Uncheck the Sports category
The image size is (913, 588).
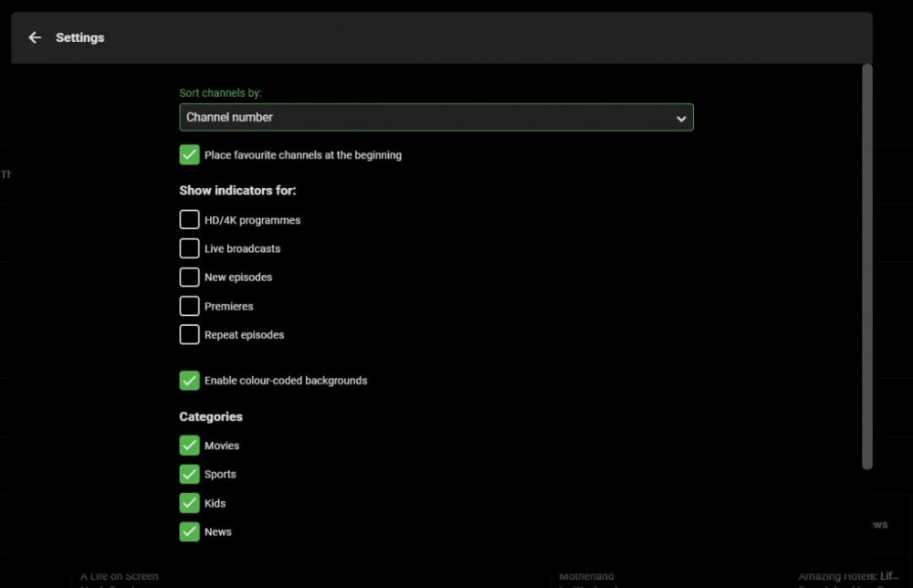[x=189, y=474]
